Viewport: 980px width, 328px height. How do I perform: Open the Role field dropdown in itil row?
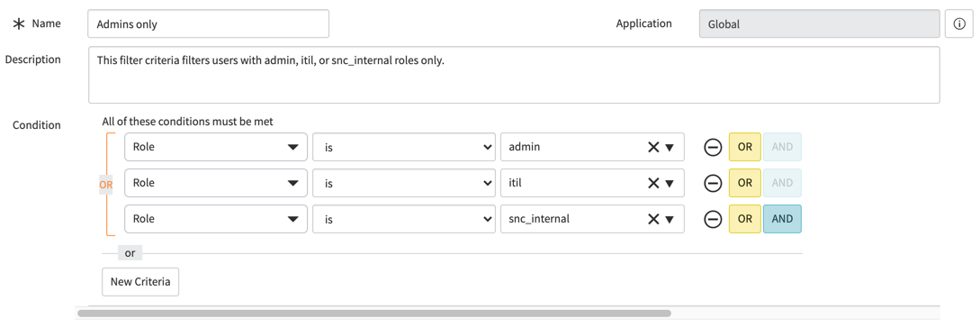tap(216, 183)
